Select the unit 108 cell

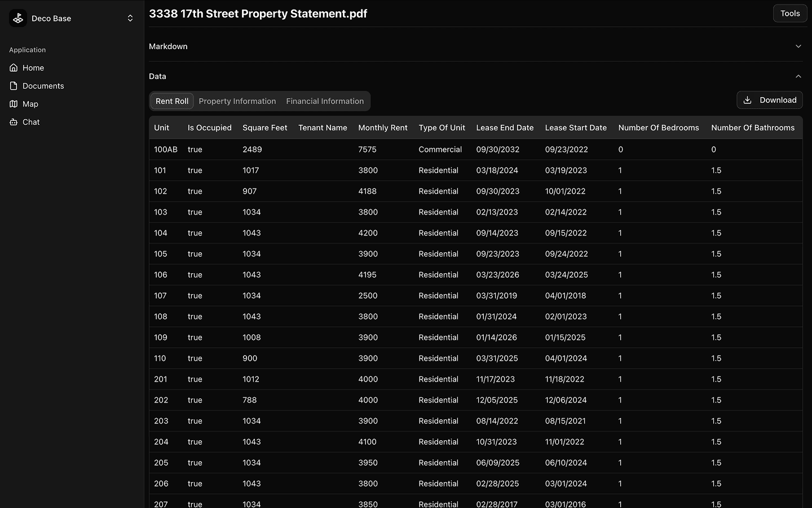[161, 317]
